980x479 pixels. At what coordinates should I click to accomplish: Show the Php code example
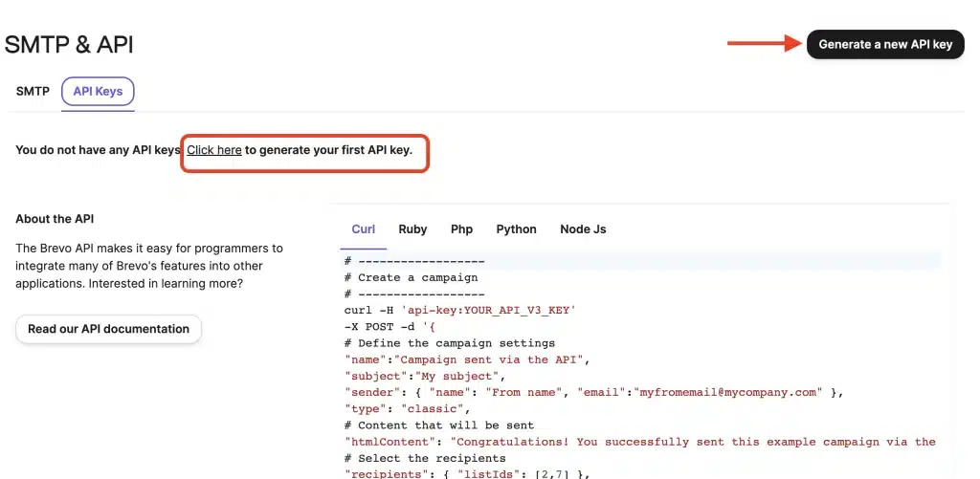(461, 229)
